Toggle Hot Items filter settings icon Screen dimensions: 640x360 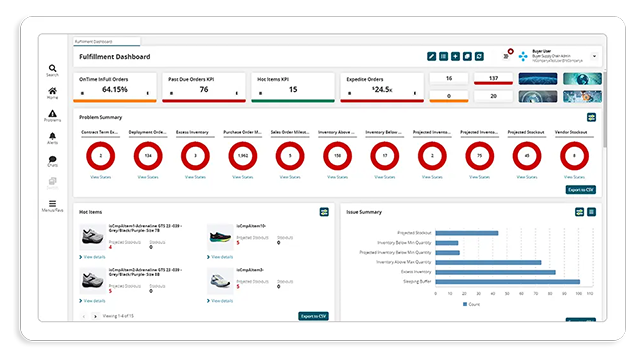(x=324, y=212)
